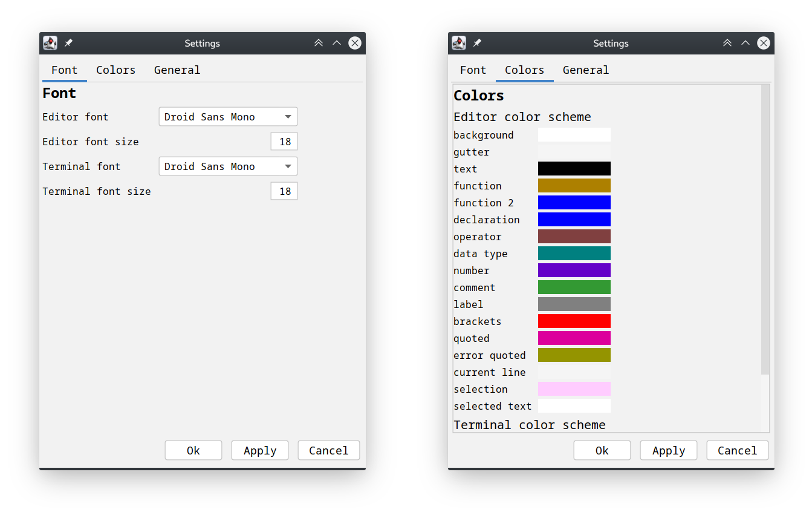Click the pin icon in right Settings window

[x=477, y=43]
